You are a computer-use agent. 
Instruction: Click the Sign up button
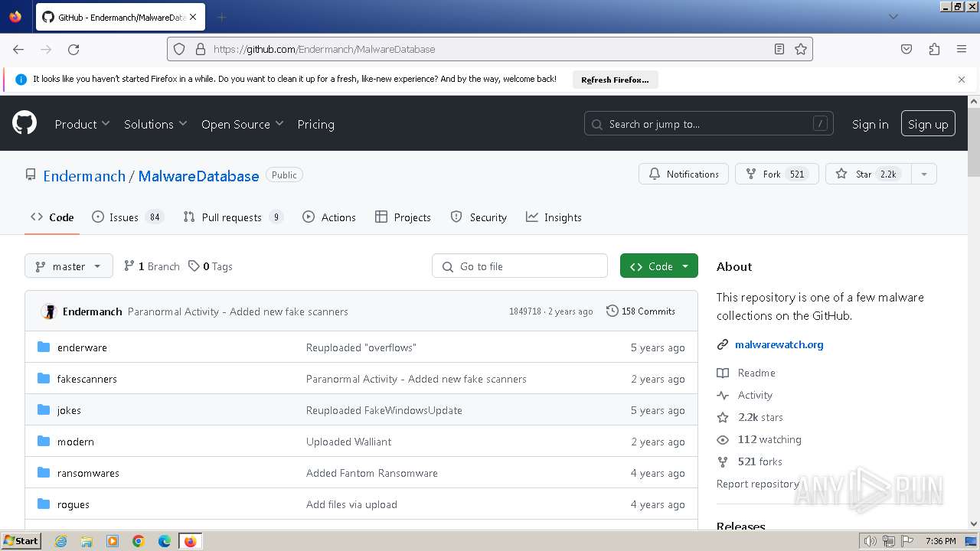928,124
